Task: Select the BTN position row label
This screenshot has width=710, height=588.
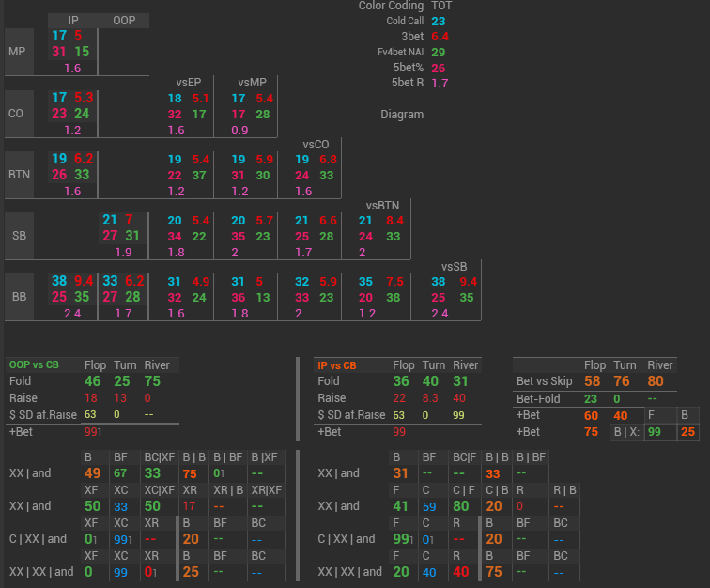Action: tap(19, 174)
